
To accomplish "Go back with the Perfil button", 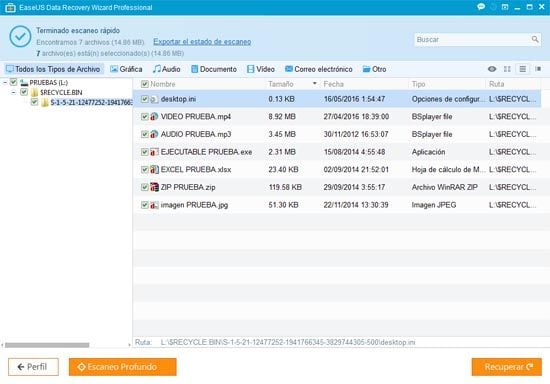I will (33, 367).
